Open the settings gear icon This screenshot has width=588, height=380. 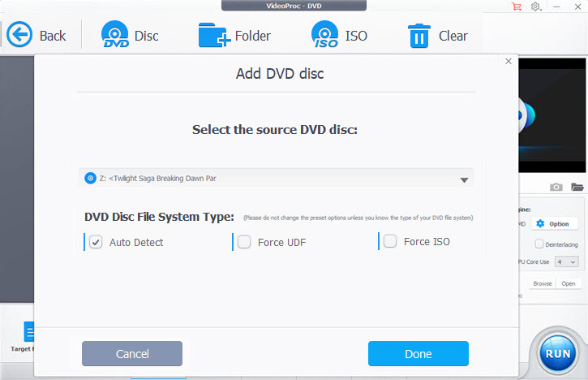click(x=536, y=6)
